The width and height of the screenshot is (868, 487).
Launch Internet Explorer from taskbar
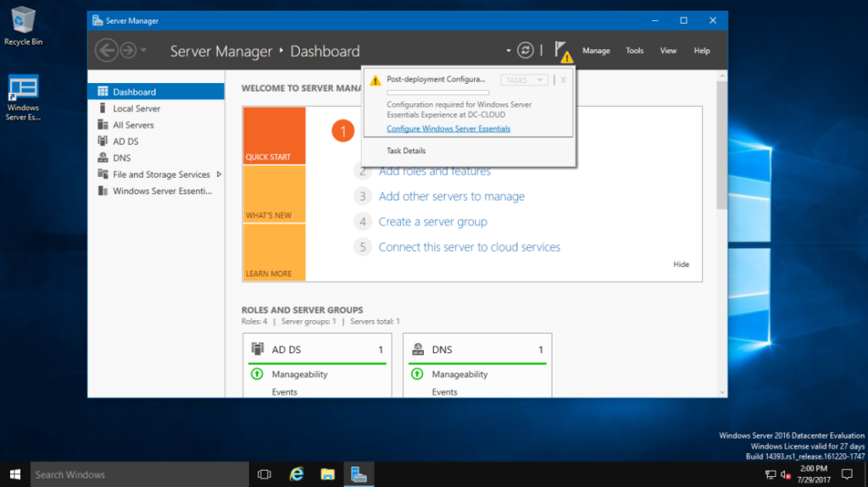[x=297, y=474]
